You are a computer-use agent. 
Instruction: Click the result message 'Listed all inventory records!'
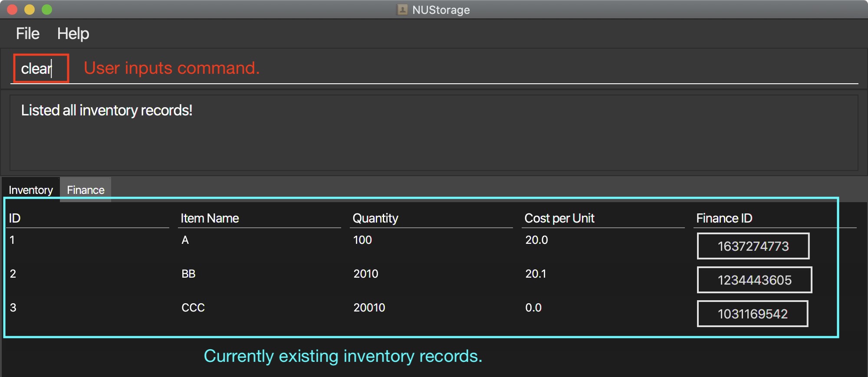coord(107,110)
